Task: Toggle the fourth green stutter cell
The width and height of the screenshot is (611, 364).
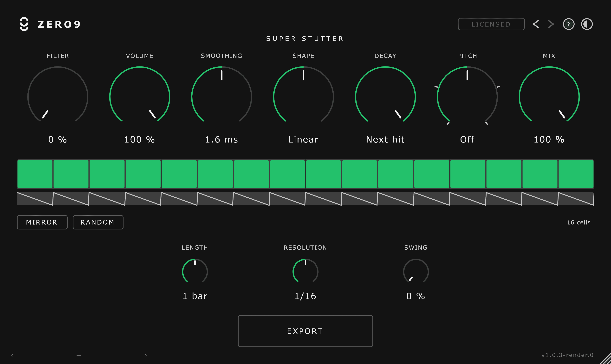Action: tap(143, 174)
